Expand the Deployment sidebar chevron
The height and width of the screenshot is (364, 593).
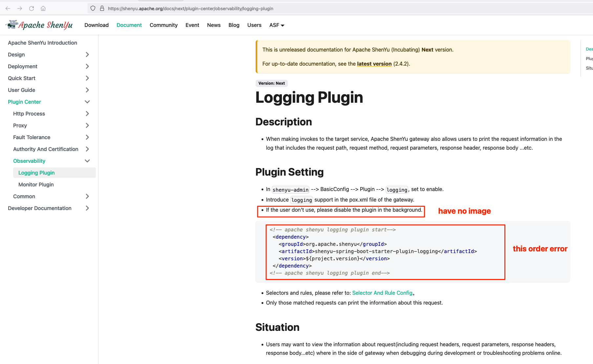pos(87,66)
